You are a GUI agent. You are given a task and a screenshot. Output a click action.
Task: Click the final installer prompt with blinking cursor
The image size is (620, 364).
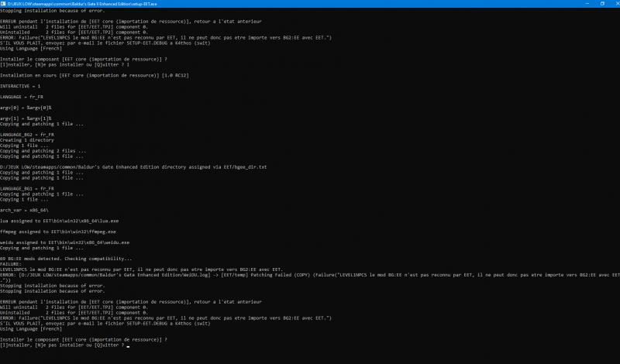coord(65,345)
